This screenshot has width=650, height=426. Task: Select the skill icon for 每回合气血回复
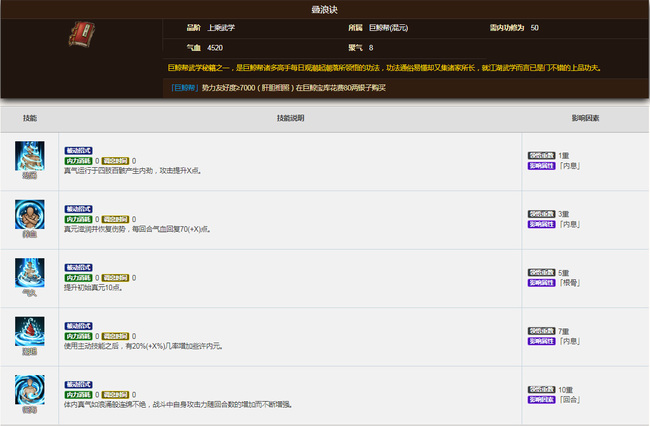point(30,214)
